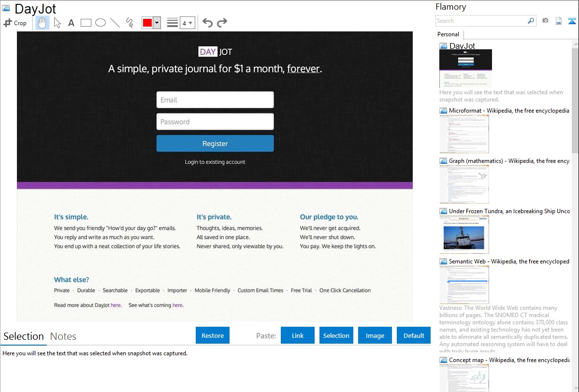The image size is (579, 392).
Task: Click the Password field in the snapshot
Action: pos(215,121)
